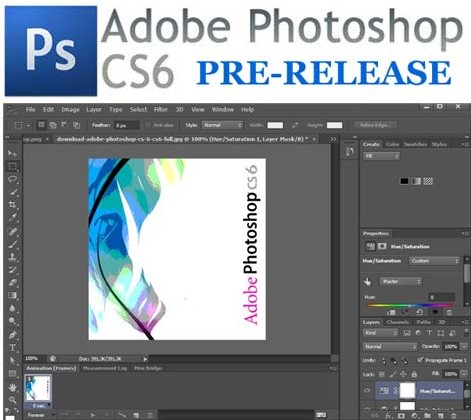Toggle clip adjustment to layer below

pos(391,312)
